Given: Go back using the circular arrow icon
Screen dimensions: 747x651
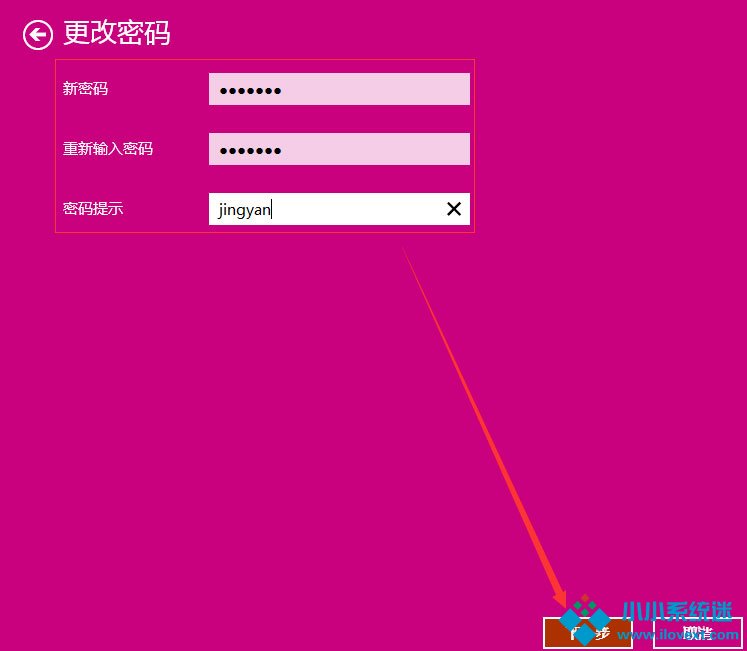Looking at the screenshot, I should [38, 35].
